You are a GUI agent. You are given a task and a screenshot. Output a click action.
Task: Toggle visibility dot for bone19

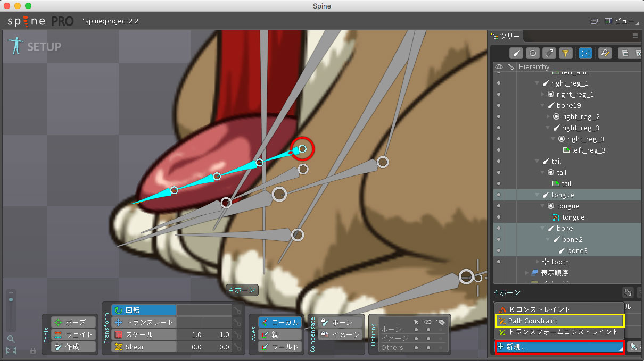499,106
